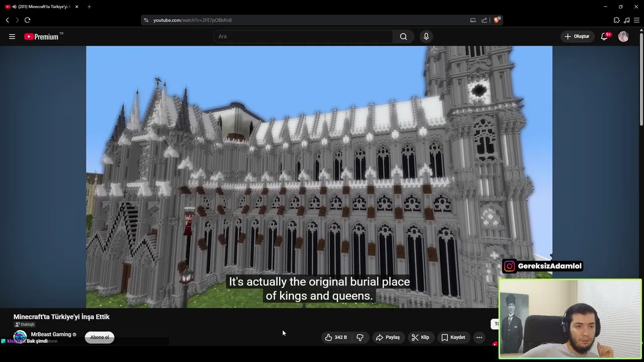Image resolution: width=644 pixels, height=362 pixels.
Task: Go forward with browser forward arrow
Action: tap(17, 20)
